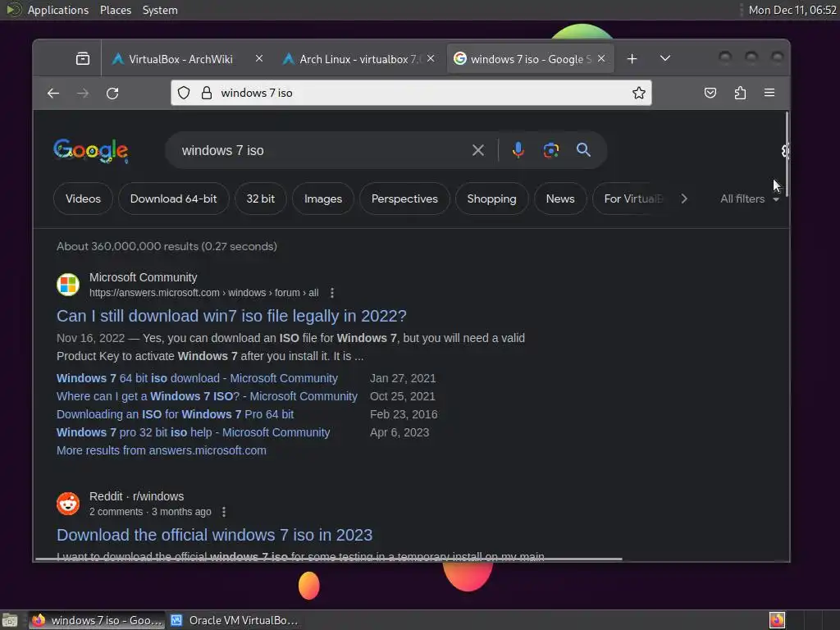Search by image with Lens icon
The height and width of the screenshot is (630, 840).
[550, 151]
